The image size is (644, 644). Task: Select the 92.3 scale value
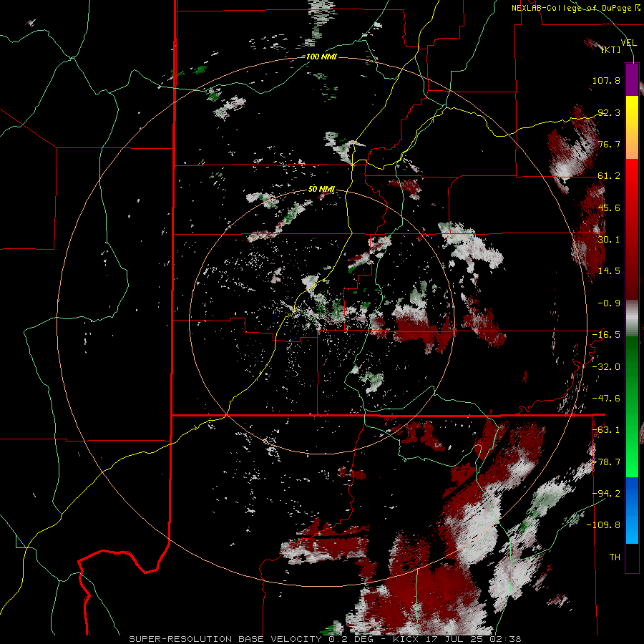609,112
